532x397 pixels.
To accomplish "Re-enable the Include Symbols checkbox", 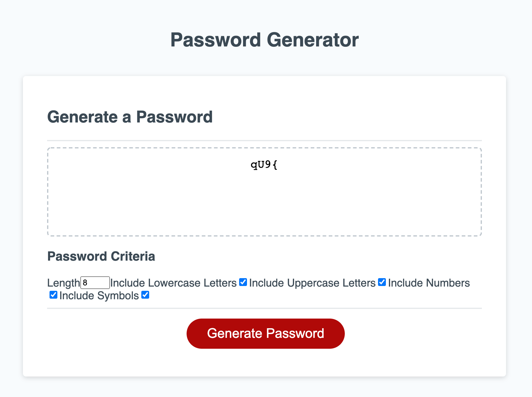I will (145, 295).
